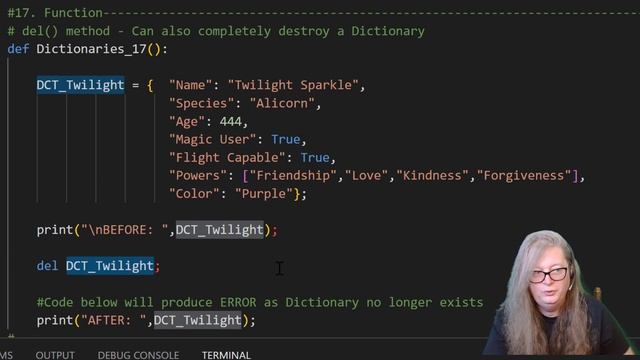The image size is (640, 360).
Task: Click the 'def' keyword
Action: pos(18,49)
